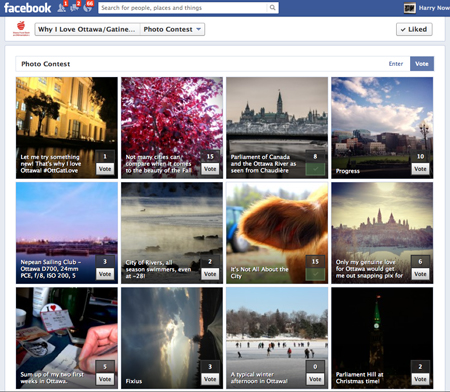Expand the Photo Contest dropdown
The width and height of the screenshot is (450, 392).
coord(172,29)
